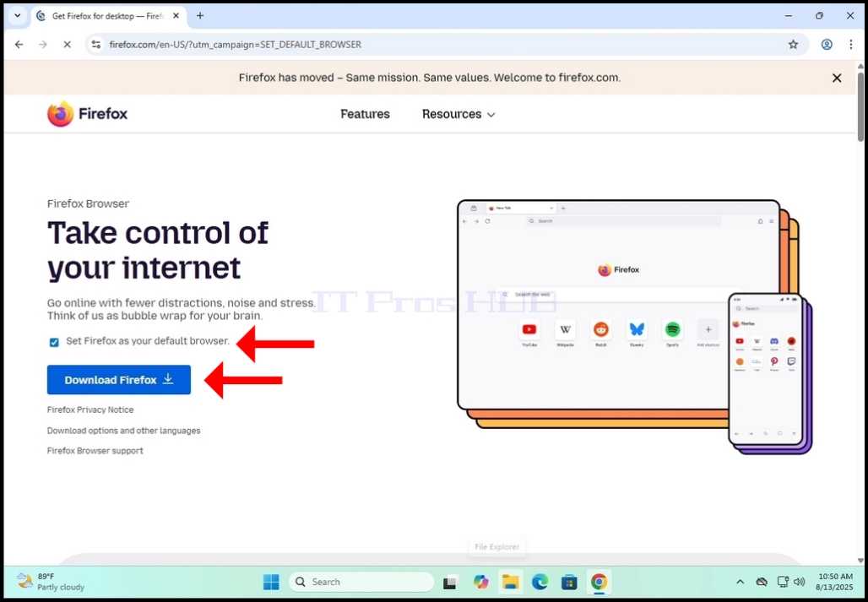Click the 'Firefox Browser' label above heading

[x=88, y=203]
